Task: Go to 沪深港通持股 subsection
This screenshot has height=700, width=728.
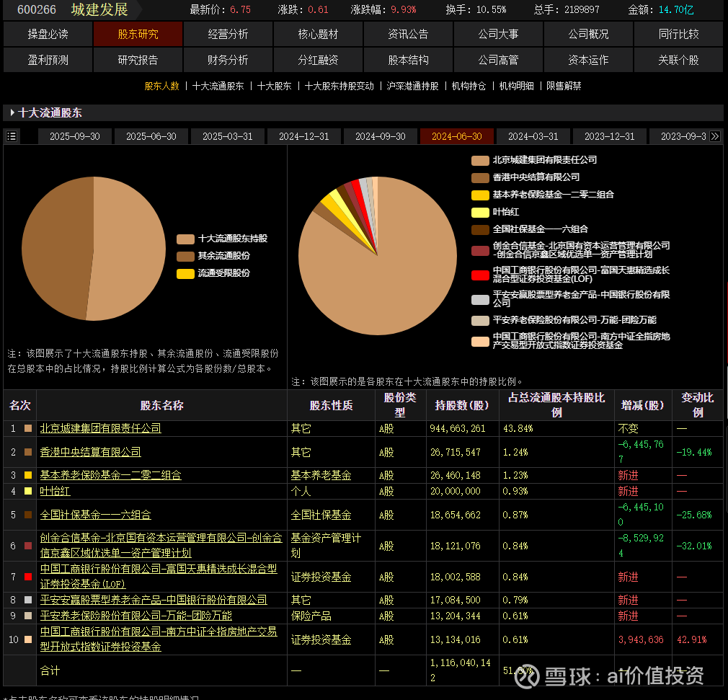Action: click(412, 86)
